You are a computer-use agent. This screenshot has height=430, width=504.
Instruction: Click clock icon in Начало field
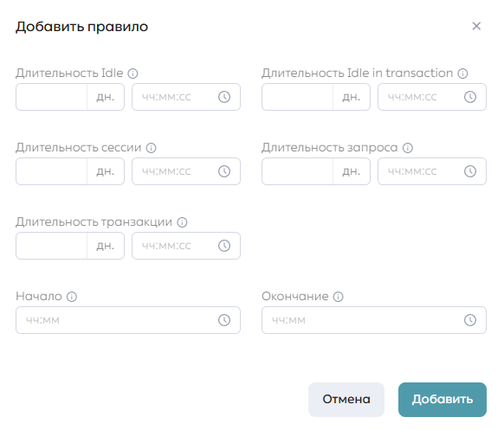coord(224,320)
